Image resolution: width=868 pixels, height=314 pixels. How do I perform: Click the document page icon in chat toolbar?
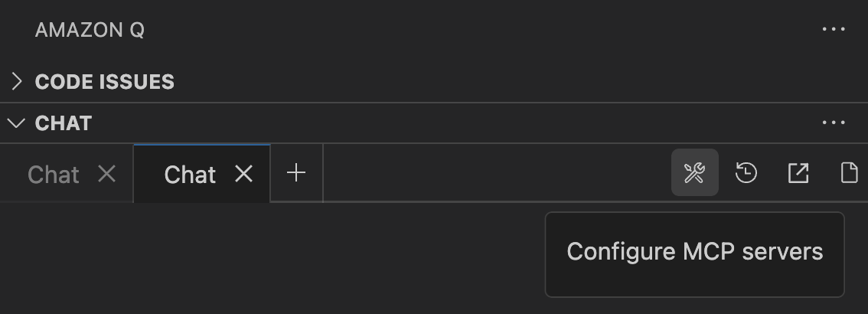[849, 173]
